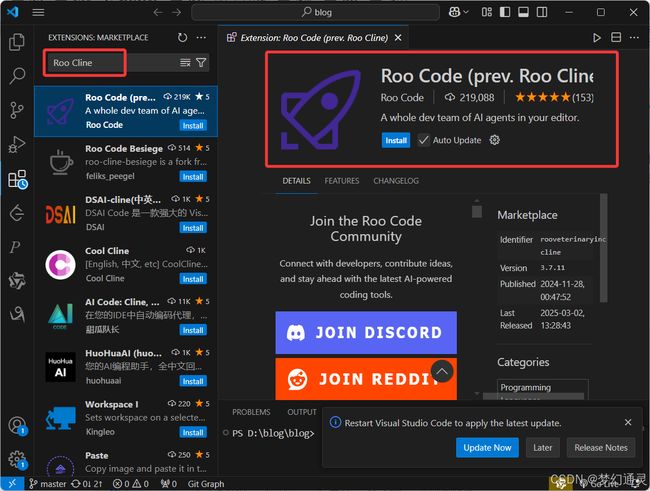Open the Accounts menu icon
The image size is (650, 491).
(17, 426)
